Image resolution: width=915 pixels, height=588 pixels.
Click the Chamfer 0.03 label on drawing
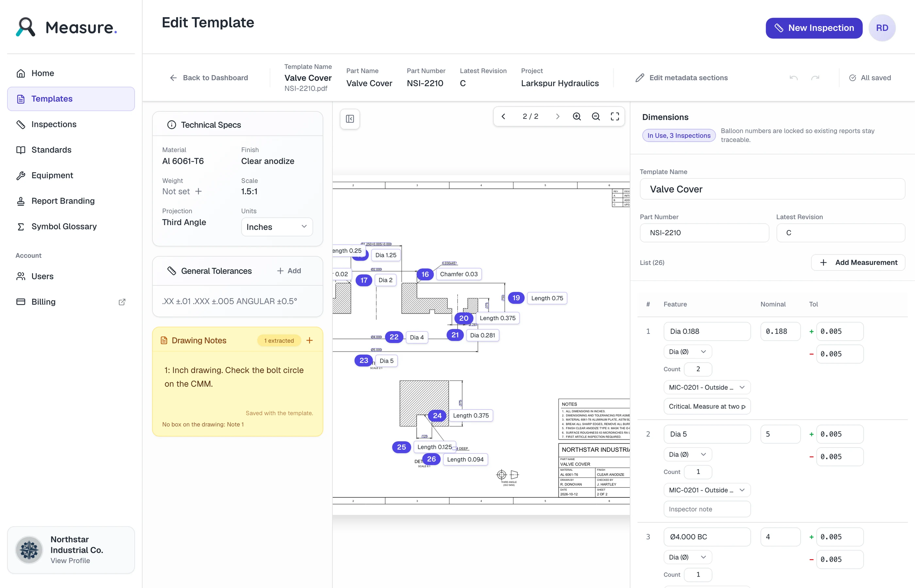pyautogui.click(x=459, y=274)
